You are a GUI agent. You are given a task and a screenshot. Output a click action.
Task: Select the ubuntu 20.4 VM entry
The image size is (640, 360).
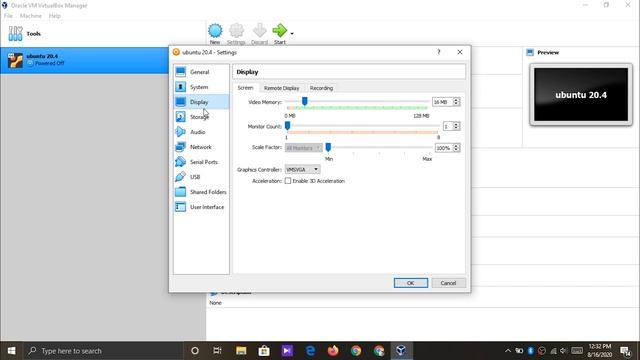click(84, 60)
